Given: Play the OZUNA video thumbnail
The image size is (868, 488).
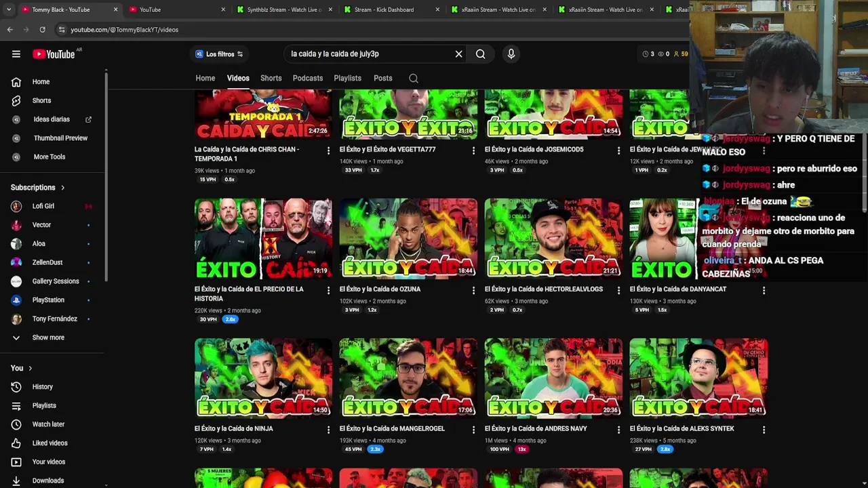Looking at the screenshot, I should tap(408, 239).
